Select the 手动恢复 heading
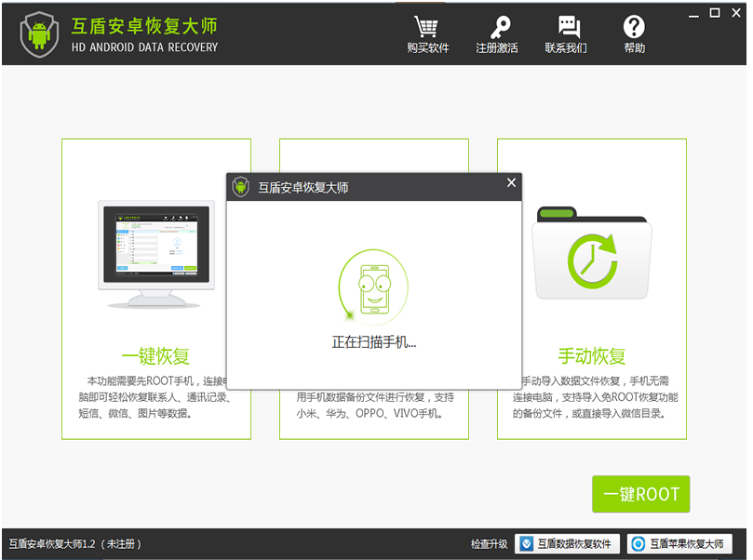The height and width of the screenshot is (560, 753). 592,356
